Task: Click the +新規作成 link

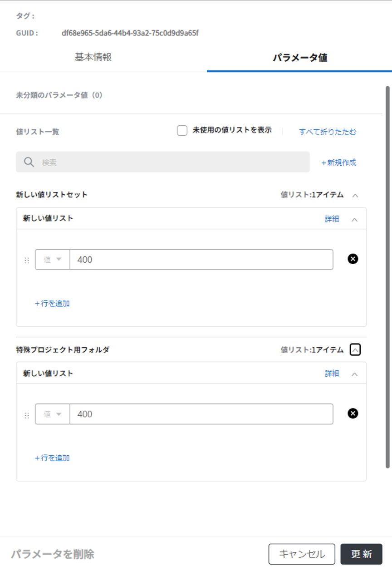Action: point(338,162)
